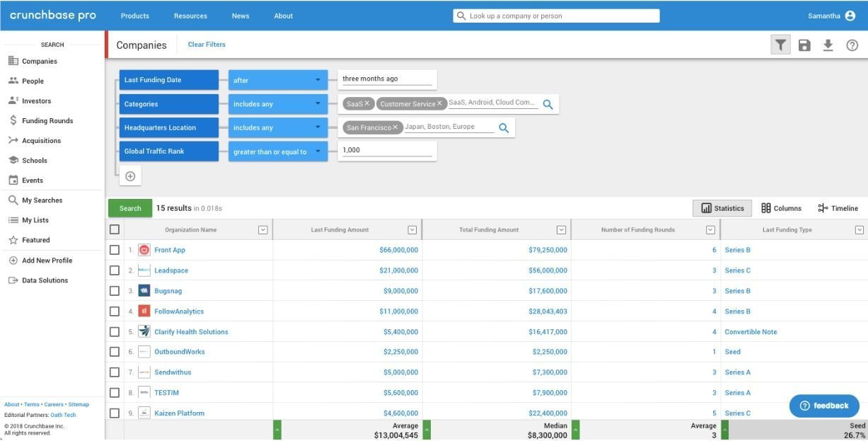Remove the SaaS category chip
The image size is (868, 441).
pyautogui.click(x=367, y=103)
